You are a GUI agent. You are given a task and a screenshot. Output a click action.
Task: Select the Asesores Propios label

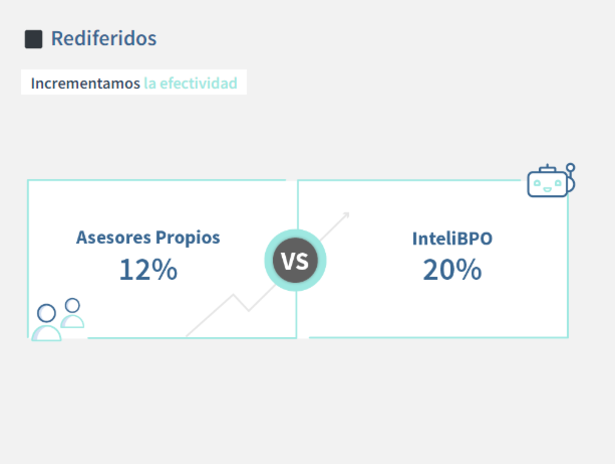(x=148, y=237)
